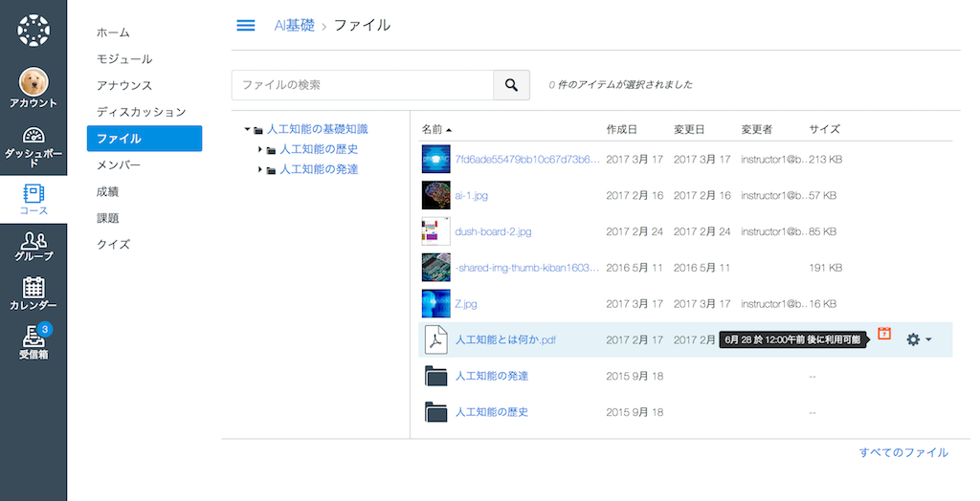Select 人工知能の歴史 in folder tree

click(x=319, y=149)
